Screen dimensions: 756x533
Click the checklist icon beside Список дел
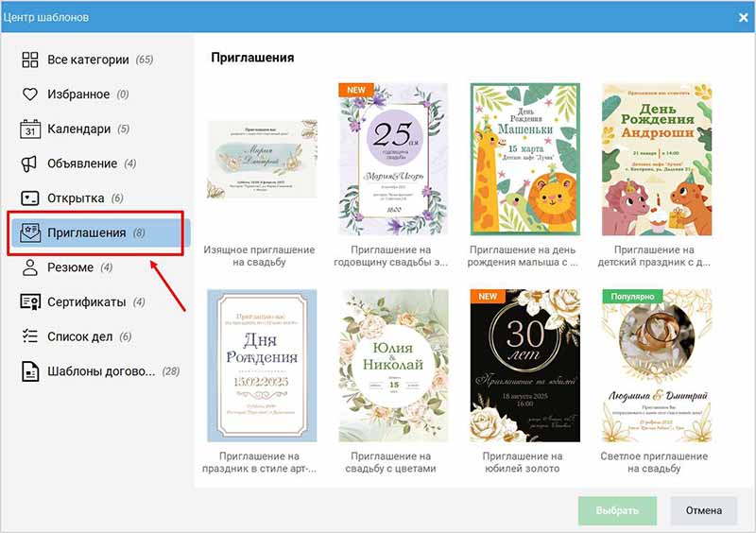tap(29, 336)
